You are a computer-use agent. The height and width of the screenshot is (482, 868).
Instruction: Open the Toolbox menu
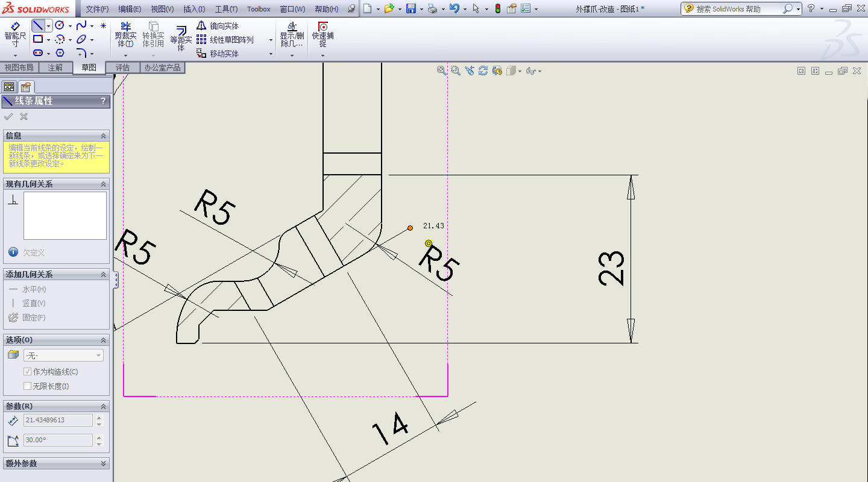click(259, 9)
